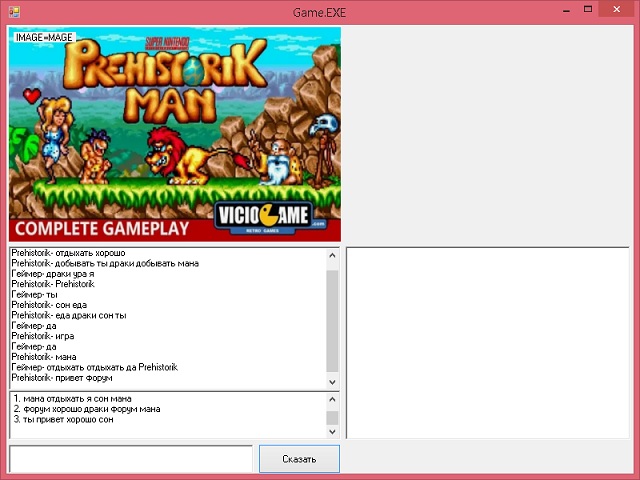This screenshot has height=480, width=640.
Task: Click up arrow of chat log scrollbar
Action: pyautogui.click(x=332, y=256)
